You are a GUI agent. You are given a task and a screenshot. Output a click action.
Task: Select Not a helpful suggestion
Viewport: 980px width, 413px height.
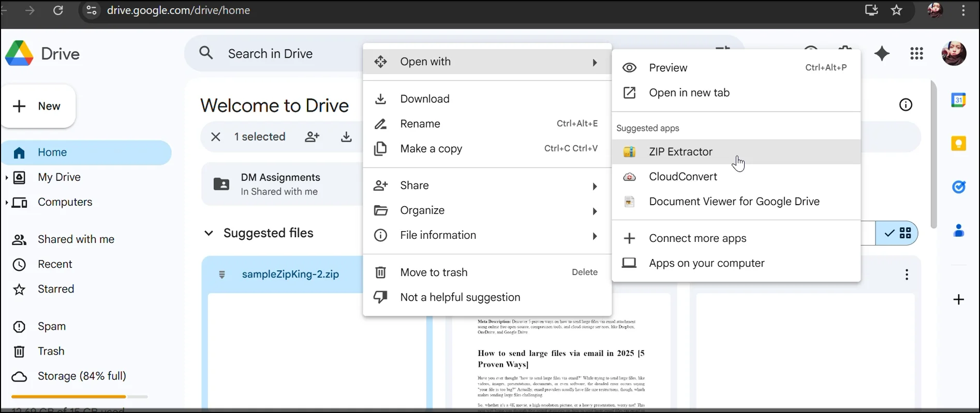[487, 297]
